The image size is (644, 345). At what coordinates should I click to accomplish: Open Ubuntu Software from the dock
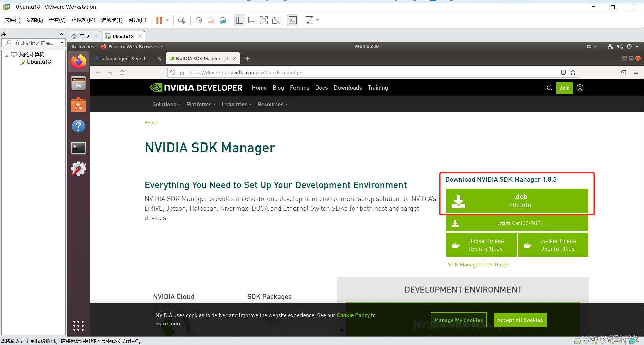pyautogui.click(x=78, y=105)
